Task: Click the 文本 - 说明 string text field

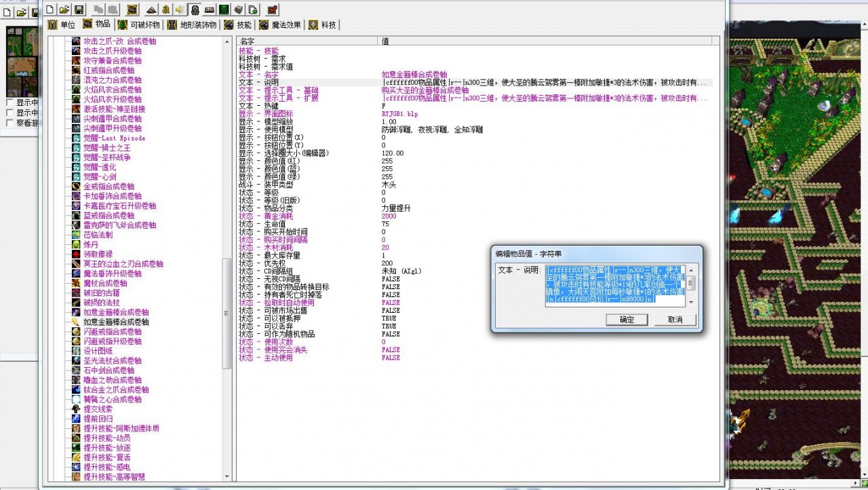Action: click(x=616, y=286)
